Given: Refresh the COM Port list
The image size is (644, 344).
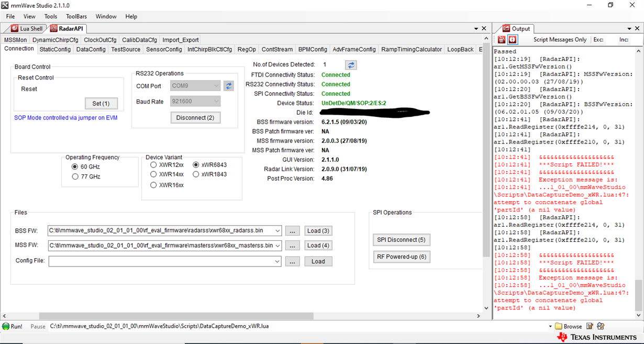Looking at the screenshot, I should click(229, 86).
